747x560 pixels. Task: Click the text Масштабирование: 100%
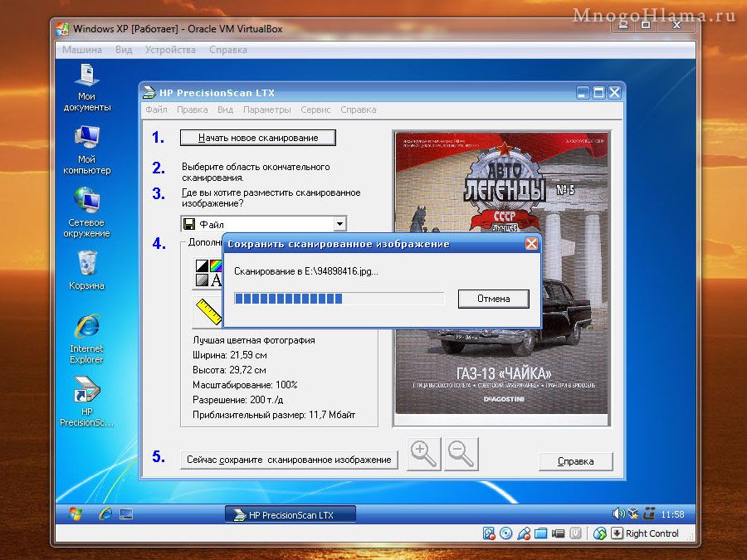click(245, 385)
